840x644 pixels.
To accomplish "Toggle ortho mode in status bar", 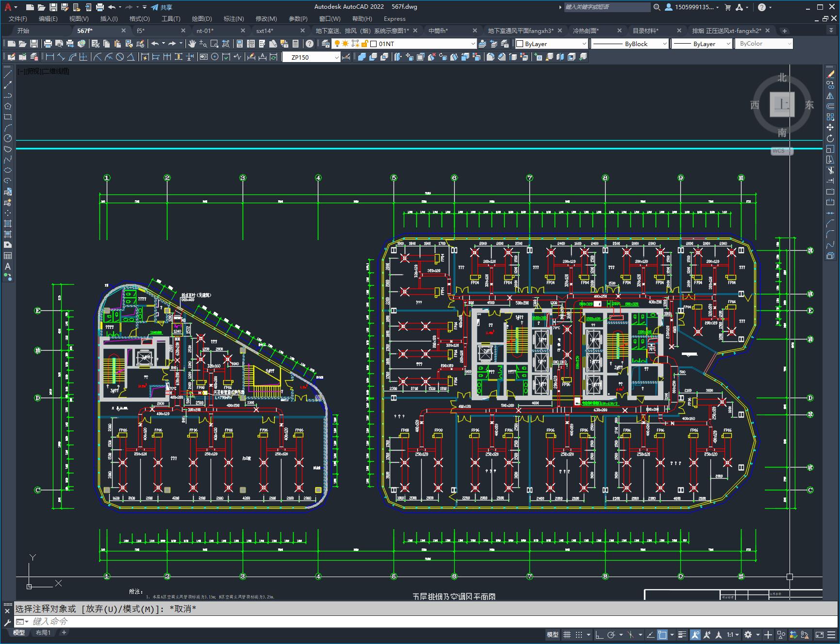I will click(599, 634).
